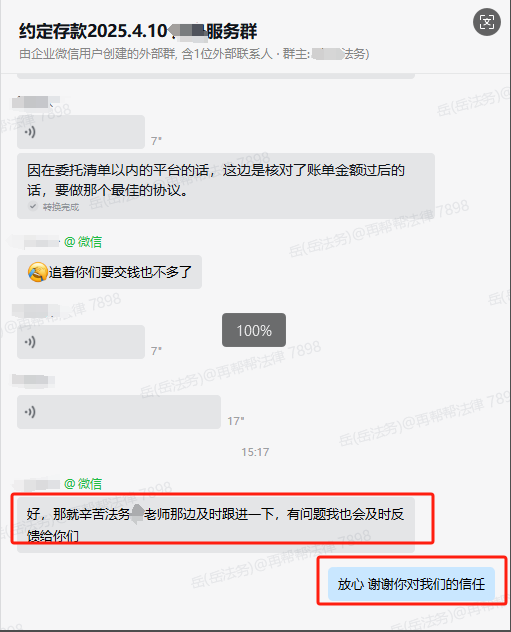Click the exit-fullscreen icon at top right
The width and height of the screenshot is (511, 632).
[x=487, y=22]
